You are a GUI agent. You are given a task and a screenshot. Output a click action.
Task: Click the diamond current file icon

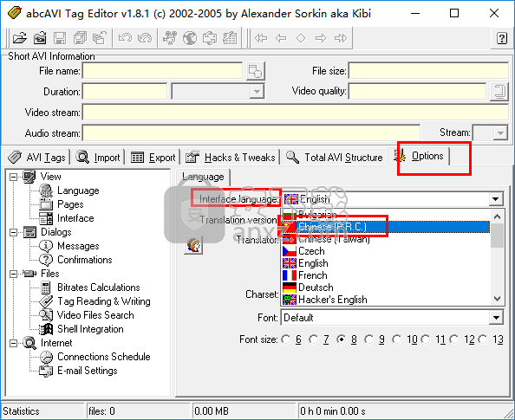(x=301, y=38)
